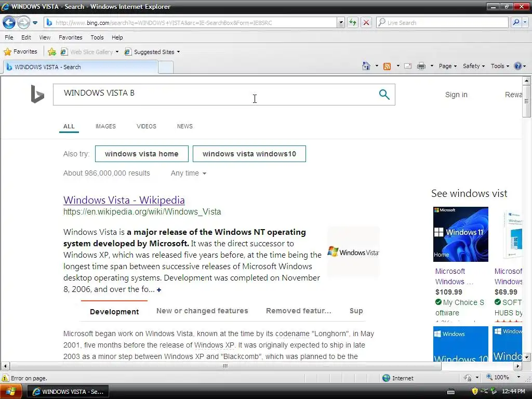Open the command bar Tools dropdown

500,66
